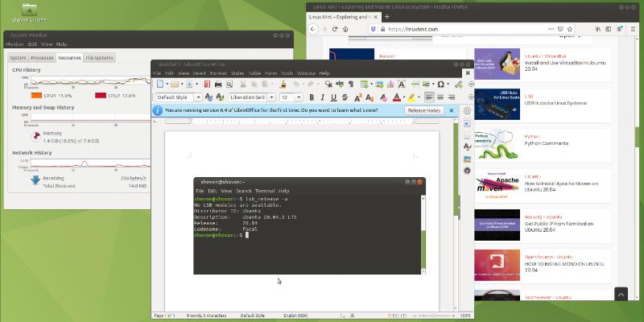This screenshot has width=644, height=322.
Task: Switch to Processes tab in System Monitor
Action: pos(42,58)
